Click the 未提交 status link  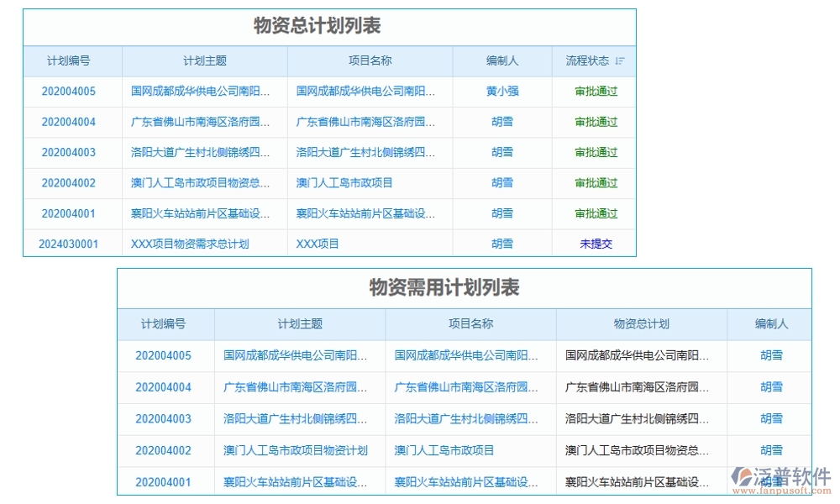pyautogui.click(x=596, y=244)
